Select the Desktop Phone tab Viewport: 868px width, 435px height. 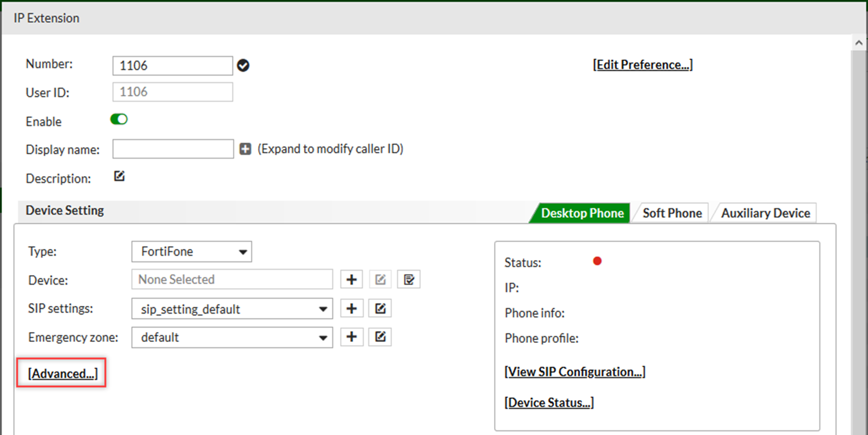(582, 213)
